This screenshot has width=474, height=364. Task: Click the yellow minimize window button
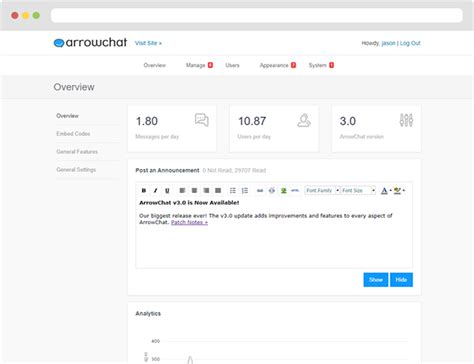pos(26,15)
